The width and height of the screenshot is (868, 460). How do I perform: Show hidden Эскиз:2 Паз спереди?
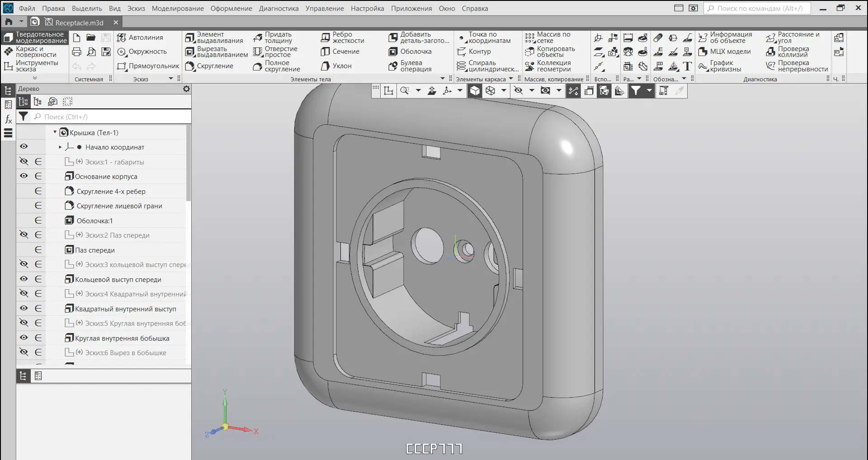[24, 235]
